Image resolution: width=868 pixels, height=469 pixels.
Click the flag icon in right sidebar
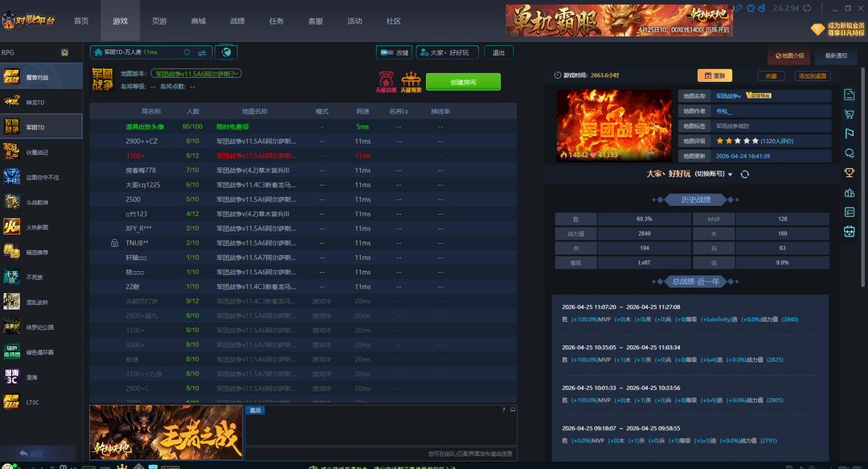pos(850,134)
